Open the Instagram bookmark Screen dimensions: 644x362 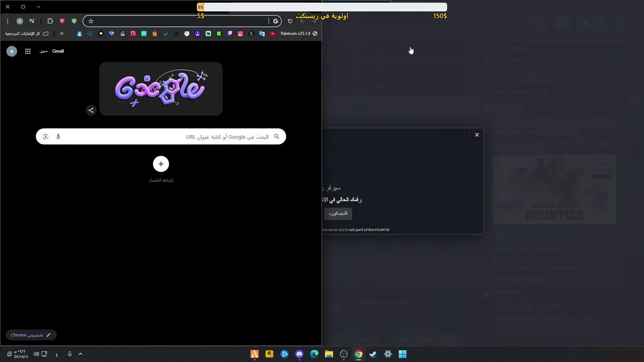point(240,34)
